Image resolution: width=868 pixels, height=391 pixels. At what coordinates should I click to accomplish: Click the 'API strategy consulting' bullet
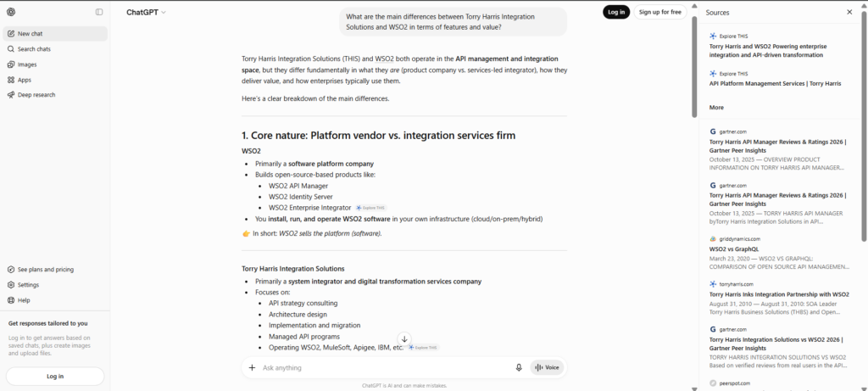tap(303, 304)
